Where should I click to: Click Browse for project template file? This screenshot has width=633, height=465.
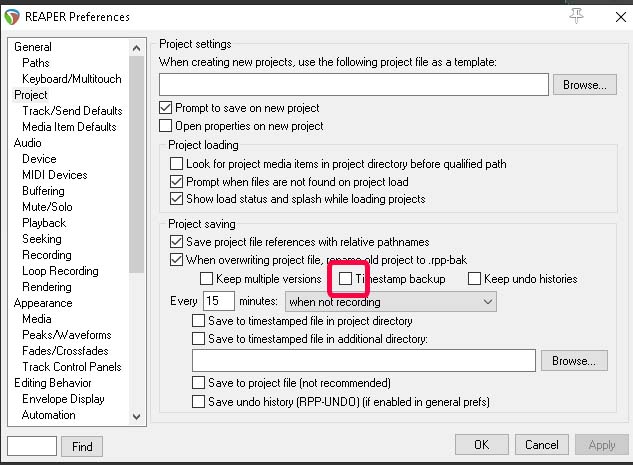tap(585, 85)
